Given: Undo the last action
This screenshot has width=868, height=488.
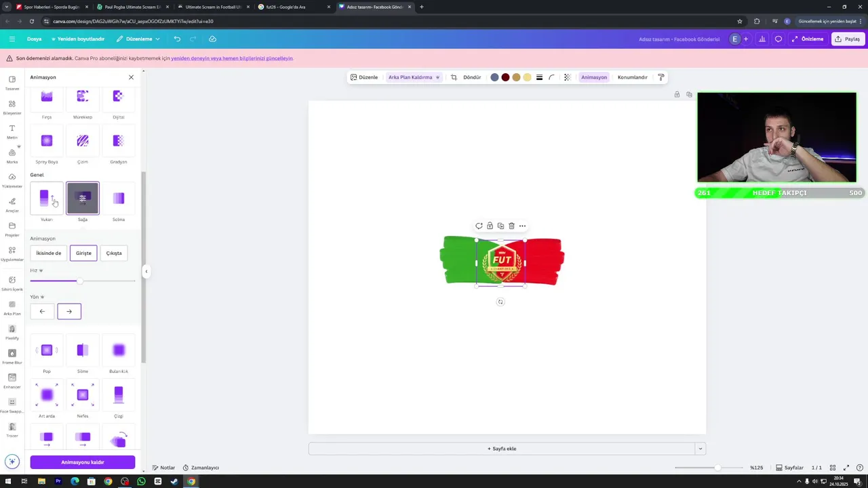Looking at the screenshot, I should click(177, 39).
